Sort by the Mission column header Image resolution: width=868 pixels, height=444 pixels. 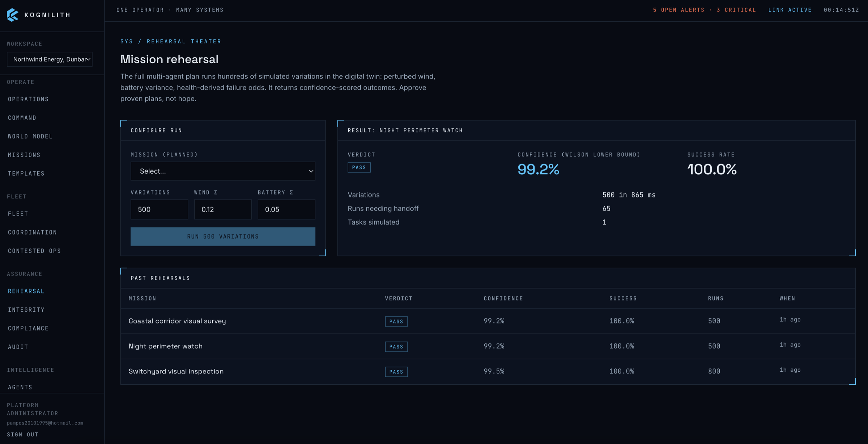click(x=142, y=299)
